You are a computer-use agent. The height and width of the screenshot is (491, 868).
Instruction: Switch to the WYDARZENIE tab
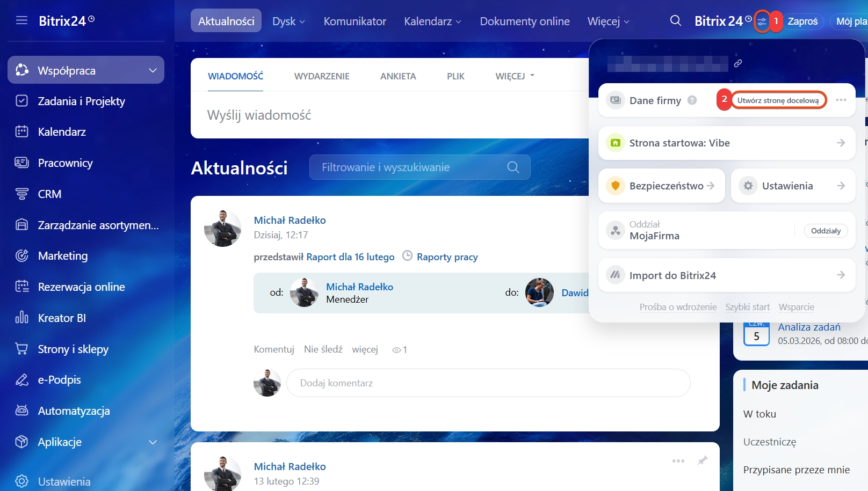click(x=322, y=76)
